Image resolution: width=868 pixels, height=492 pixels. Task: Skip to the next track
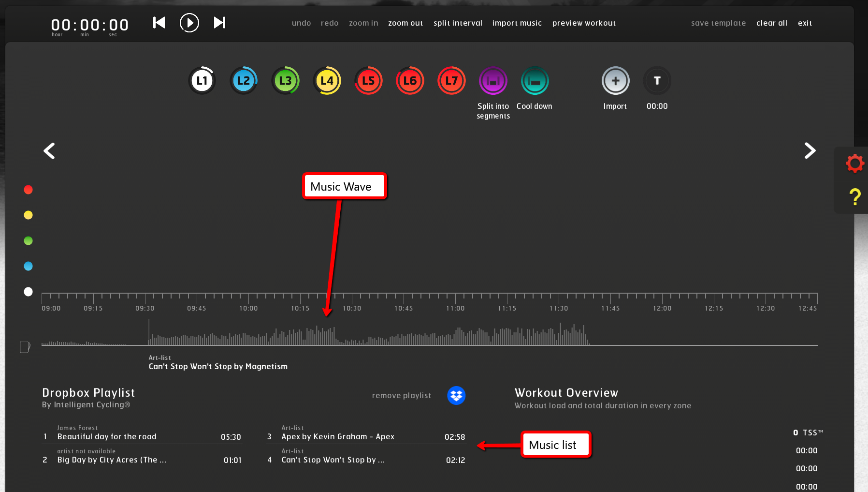pos(219,23)
